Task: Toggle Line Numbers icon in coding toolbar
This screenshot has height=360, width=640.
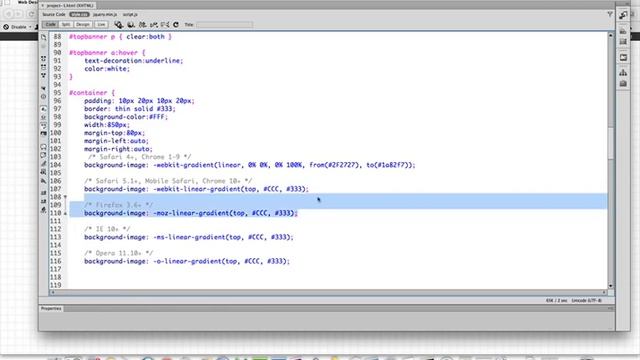Action: [44, 109]
